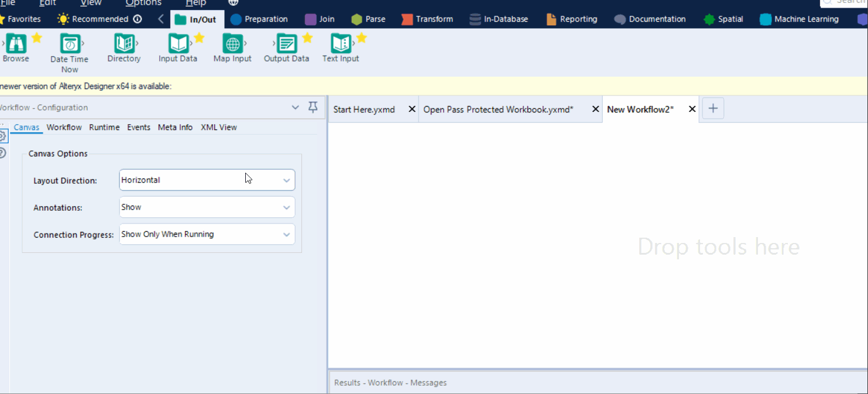Switch to New Workflow2 tab

point(640,109)
